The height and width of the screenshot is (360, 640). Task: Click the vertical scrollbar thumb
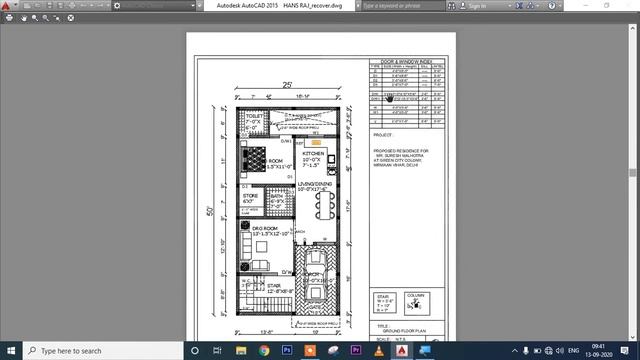pos(633,173)
